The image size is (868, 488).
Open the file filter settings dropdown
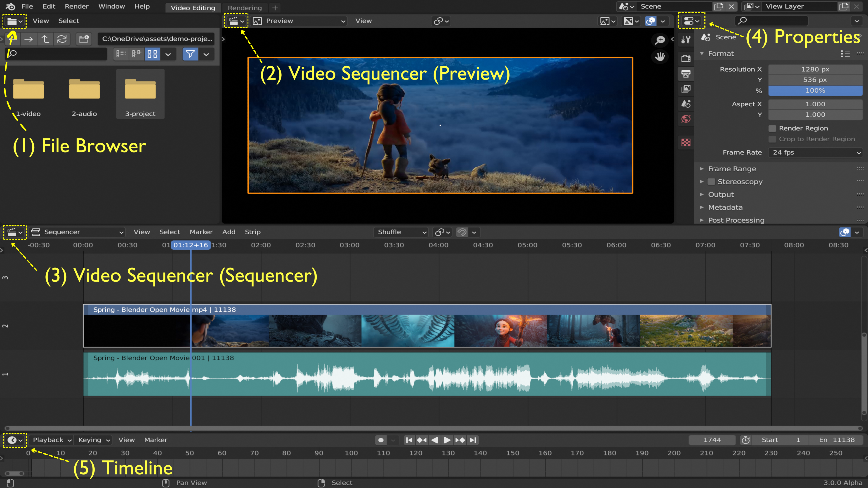pos(206,54)
